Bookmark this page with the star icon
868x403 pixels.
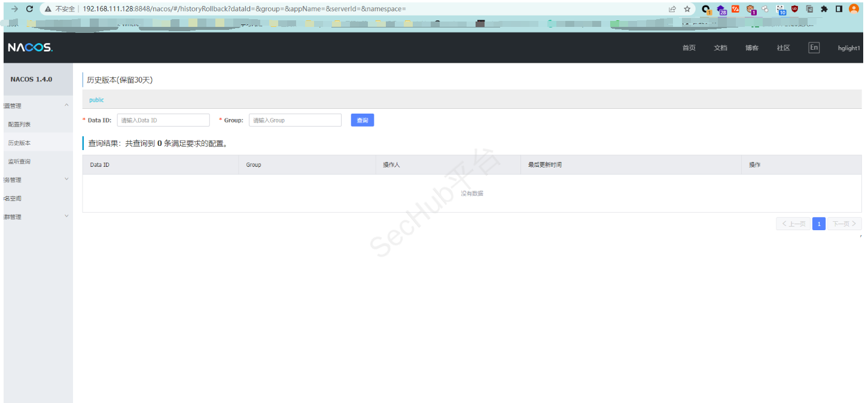click(687, 9)
